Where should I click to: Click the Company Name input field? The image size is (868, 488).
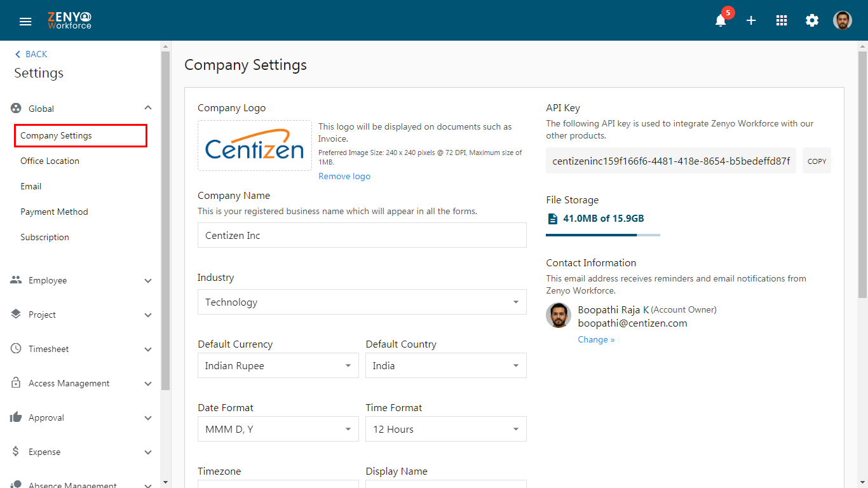click(x=362, y=235)
